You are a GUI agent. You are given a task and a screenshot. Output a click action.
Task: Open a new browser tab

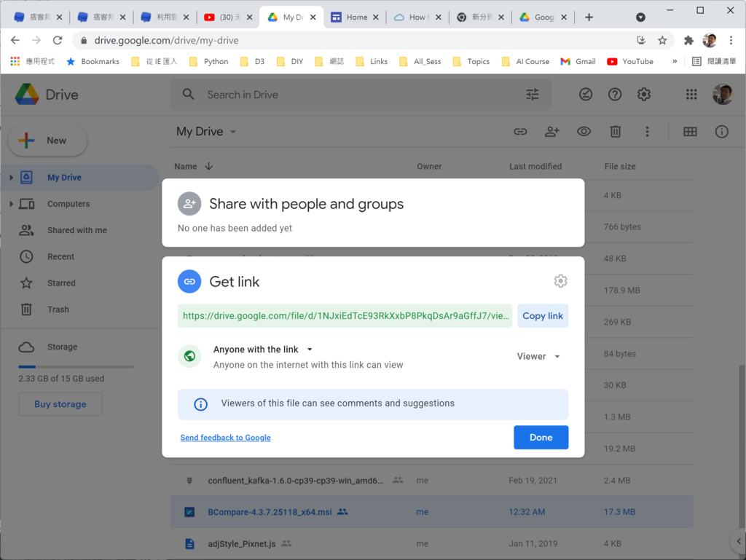point(589,17)
